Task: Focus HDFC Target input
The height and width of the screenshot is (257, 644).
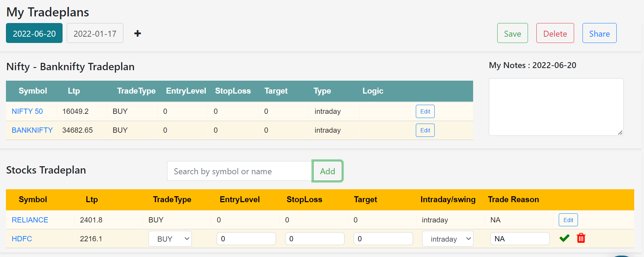Action: pyautogui.click(x=383, y=239)
